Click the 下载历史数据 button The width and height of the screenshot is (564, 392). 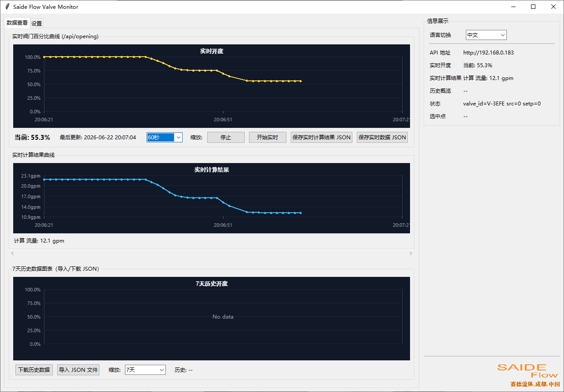tap(34, 370)
